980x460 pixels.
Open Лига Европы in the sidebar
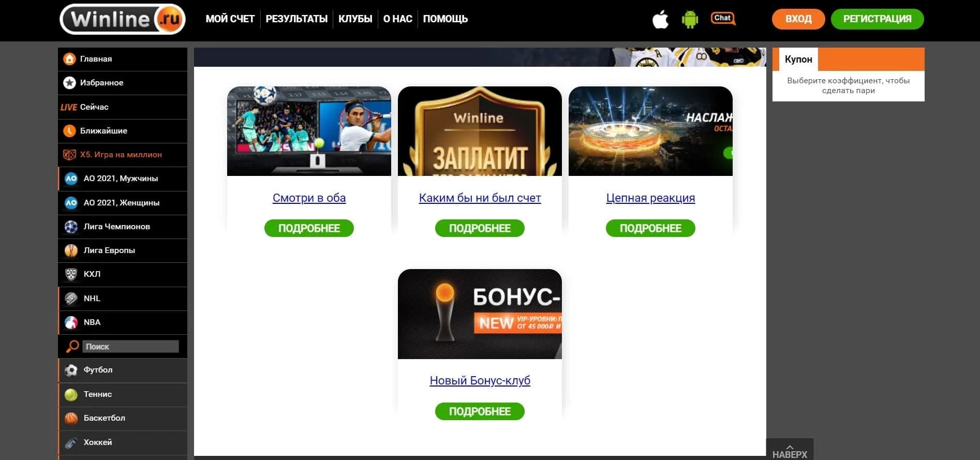pos(123,250)
